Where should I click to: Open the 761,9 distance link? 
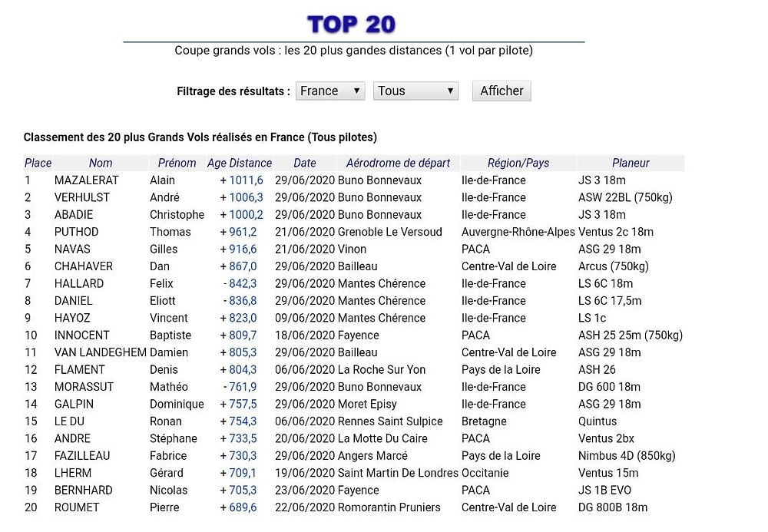click(x=243, y=387)
